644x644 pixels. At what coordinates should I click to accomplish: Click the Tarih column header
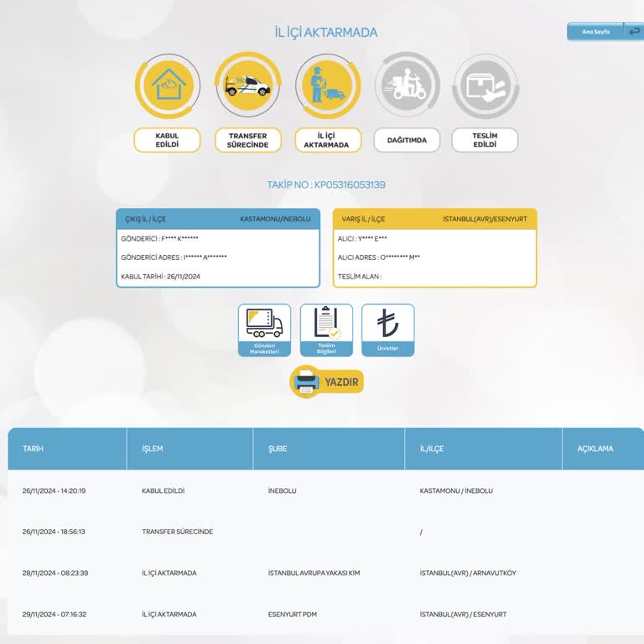[x=34, y=449]
